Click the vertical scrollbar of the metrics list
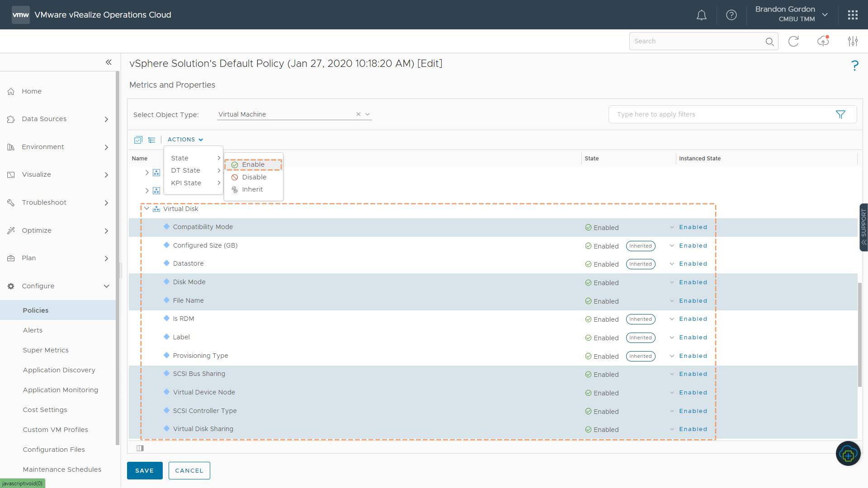Viewport: 868px width, 488px height. pos(859,334)
